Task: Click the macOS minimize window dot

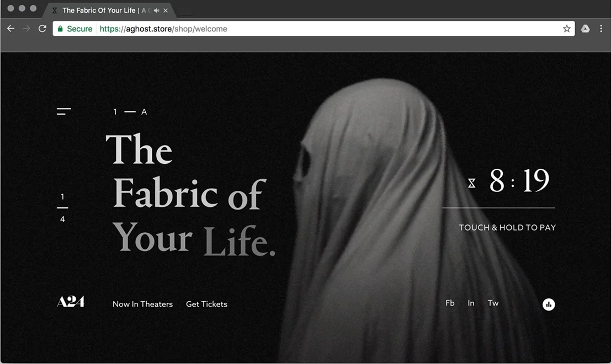Action: point(22,8)
